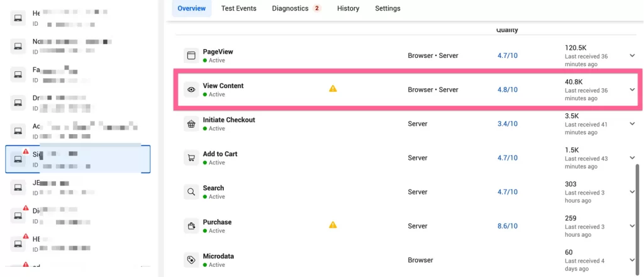Switch to the Test Events tab
The height and width of the screenshot is (277, 644).
click(x=238, y=8)
